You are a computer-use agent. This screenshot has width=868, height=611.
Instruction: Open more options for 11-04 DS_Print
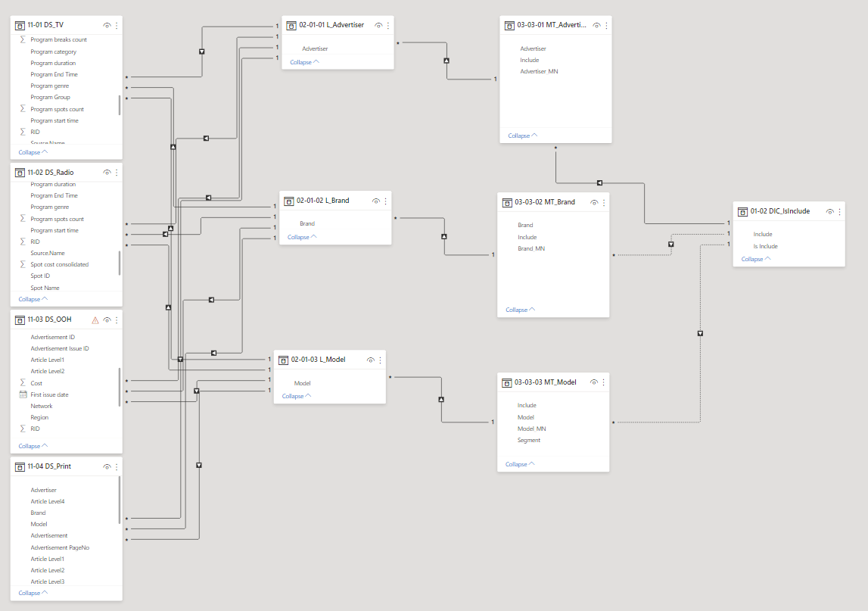(117, 467)
